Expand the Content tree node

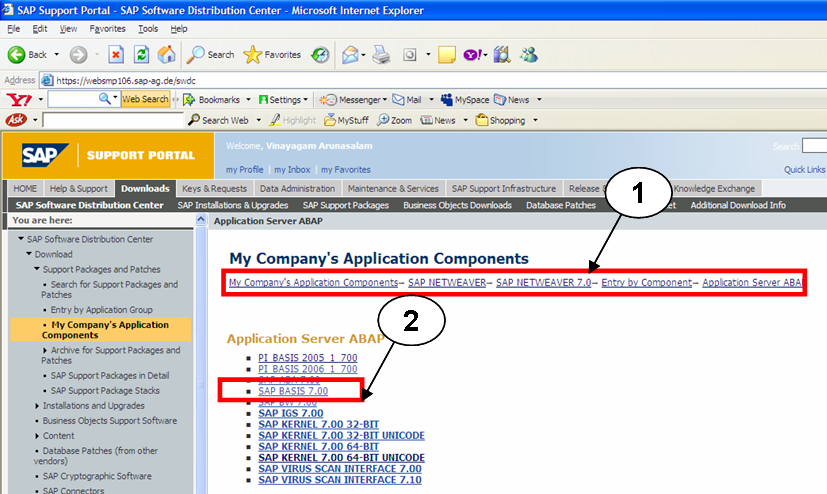coord(37,435)
